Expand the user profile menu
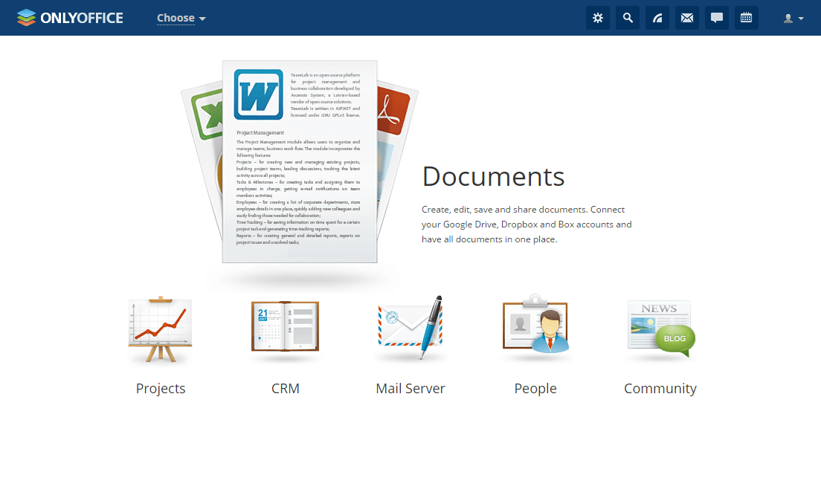 [x=793, y=19]
